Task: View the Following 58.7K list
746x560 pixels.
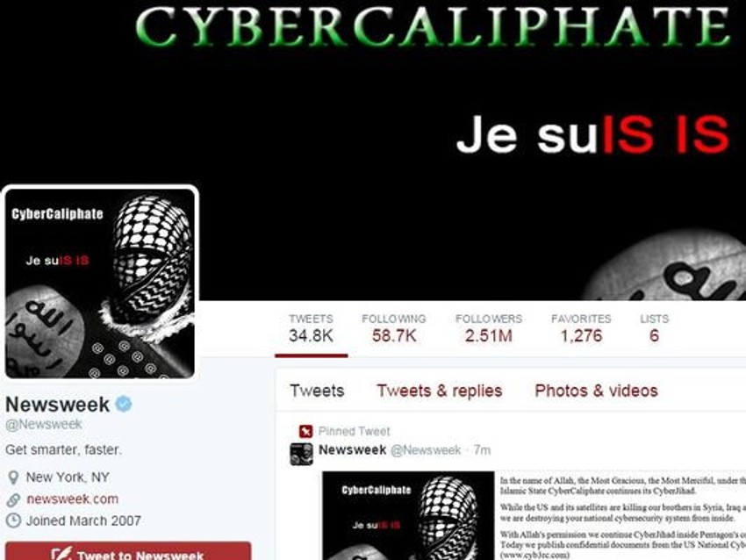Action: (394, 329)
